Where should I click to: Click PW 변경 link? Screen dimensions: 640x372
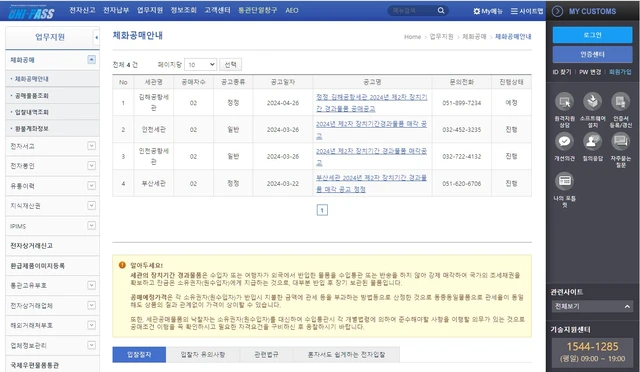point(590,72)
